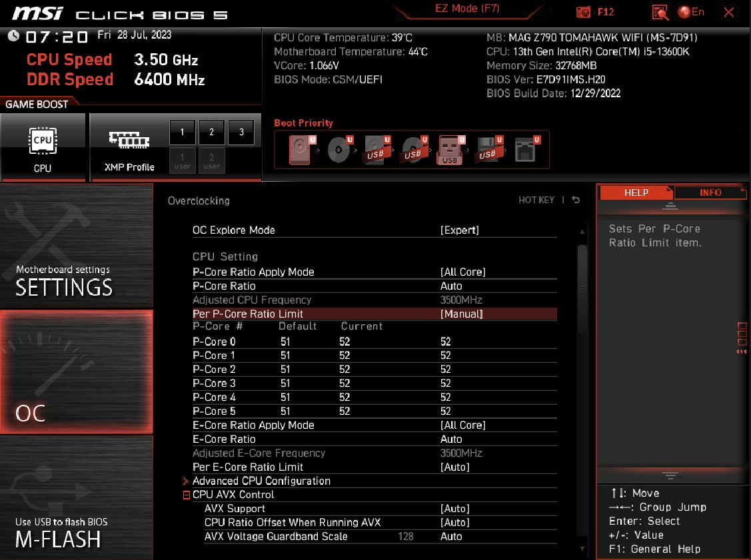Click the Adjusted CPU Frequency 3500MHz value

click(x=461, y=300)
